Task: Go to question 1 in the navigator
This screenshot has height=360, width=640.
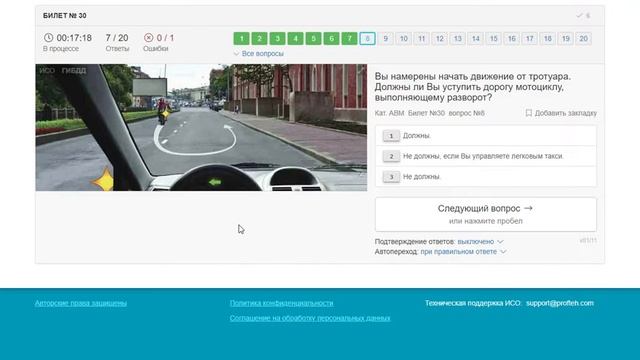Action: pos(241,39)
